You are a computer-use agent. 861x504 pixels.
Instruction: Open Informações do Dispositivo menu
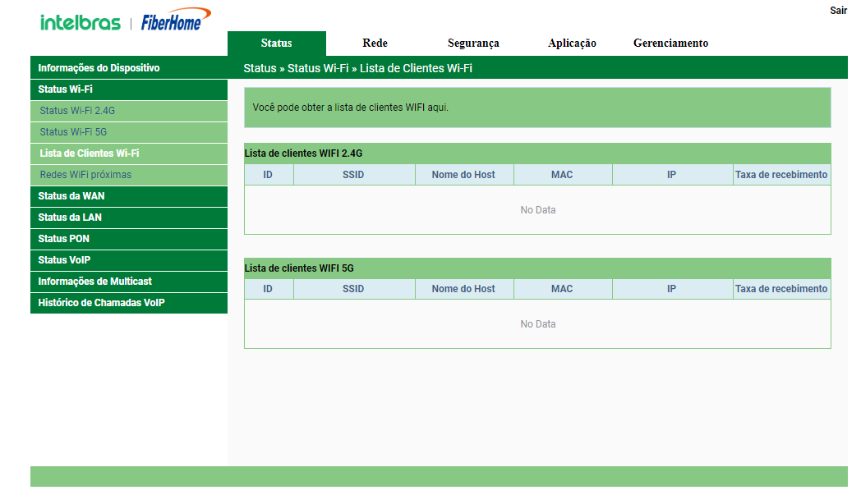click(x=129, y=68)
